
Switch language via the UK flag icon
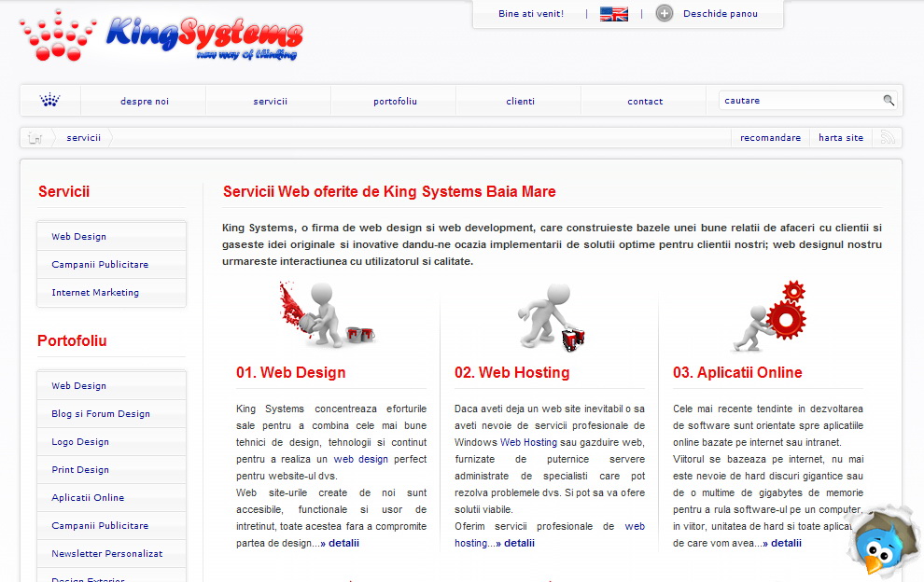[x=613, y=14]
